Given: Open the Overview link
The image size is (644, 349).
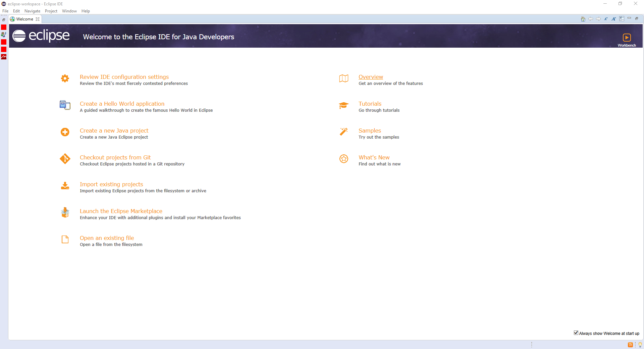Looking at the screenshot, I should [371, 77].
